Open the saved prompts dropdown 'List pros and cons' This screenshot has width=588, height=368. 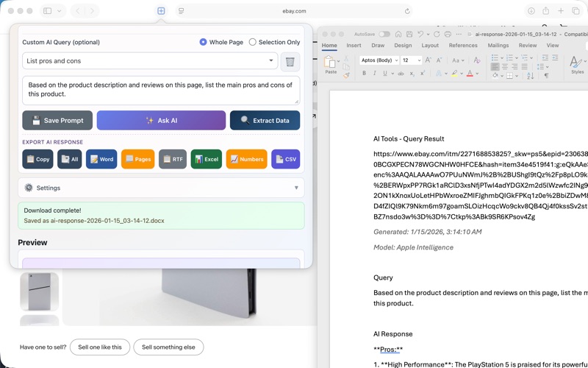click(150, 61)
